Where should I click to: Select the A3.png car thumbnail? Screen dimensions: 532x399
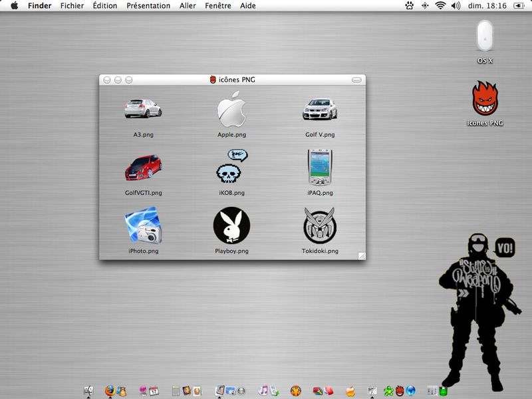coord(143,108)
